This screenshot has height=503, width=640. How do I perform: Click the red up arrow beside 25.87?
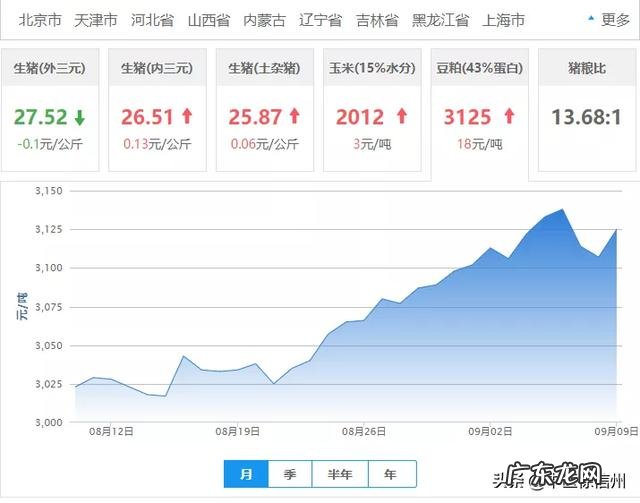[295, 116]
